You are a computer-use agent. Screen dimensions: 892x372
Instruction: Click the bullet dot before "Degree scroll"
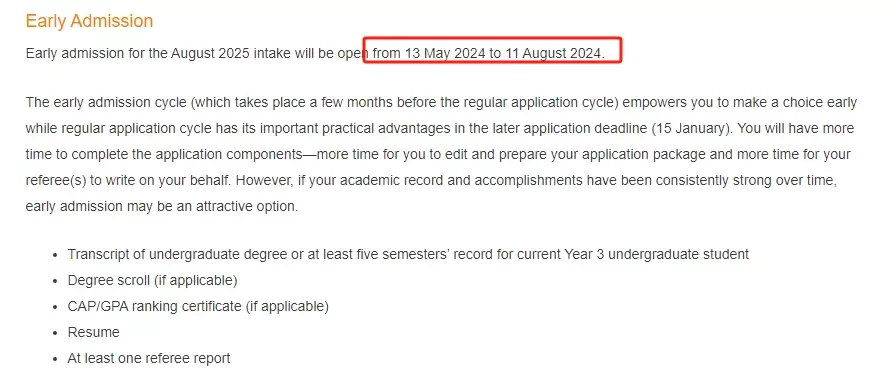55,282
